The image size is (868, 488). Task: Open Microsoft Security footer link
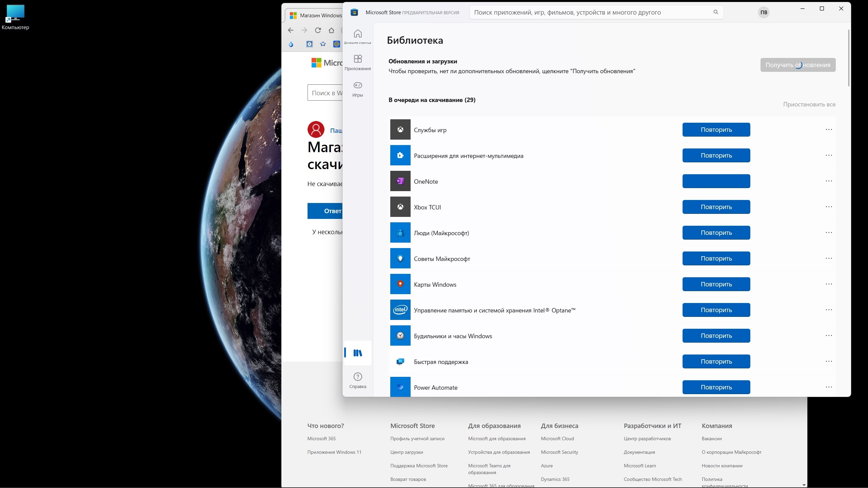559,452
